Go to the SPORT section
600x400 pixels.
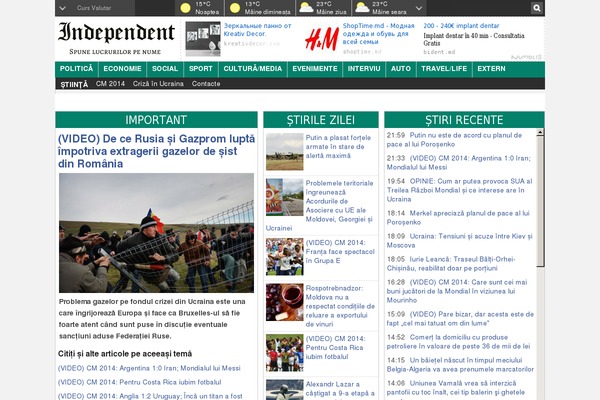[200, 69]
